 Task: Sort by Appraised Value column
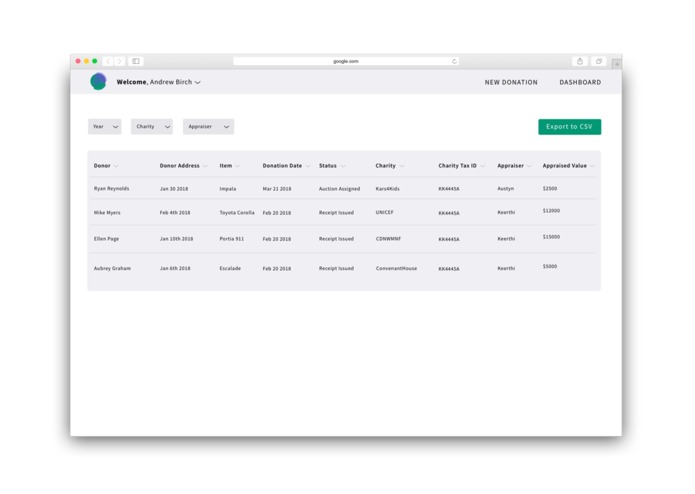[568, 166]
